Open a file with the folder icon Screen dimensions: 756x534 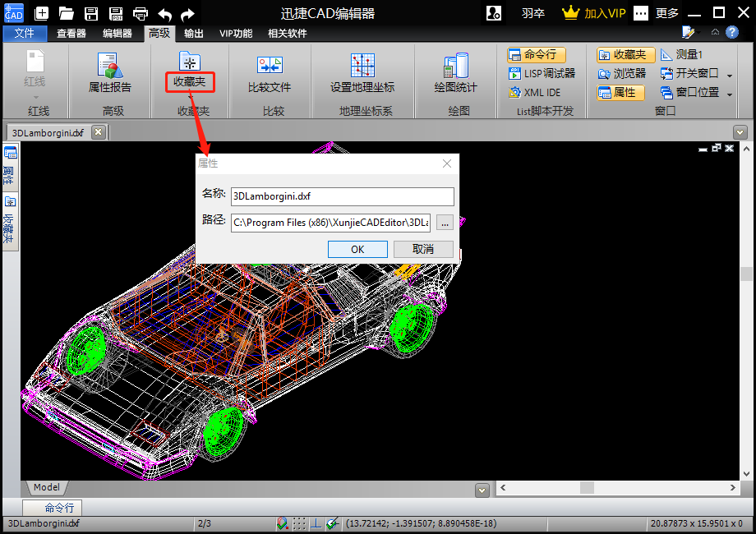click(66, 13)
